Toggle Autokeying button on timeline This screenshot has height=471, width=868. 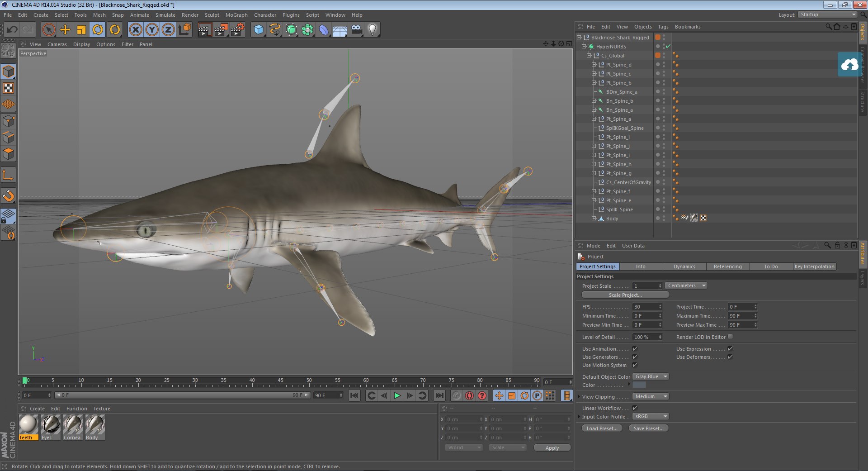click(x=469, y=395)
